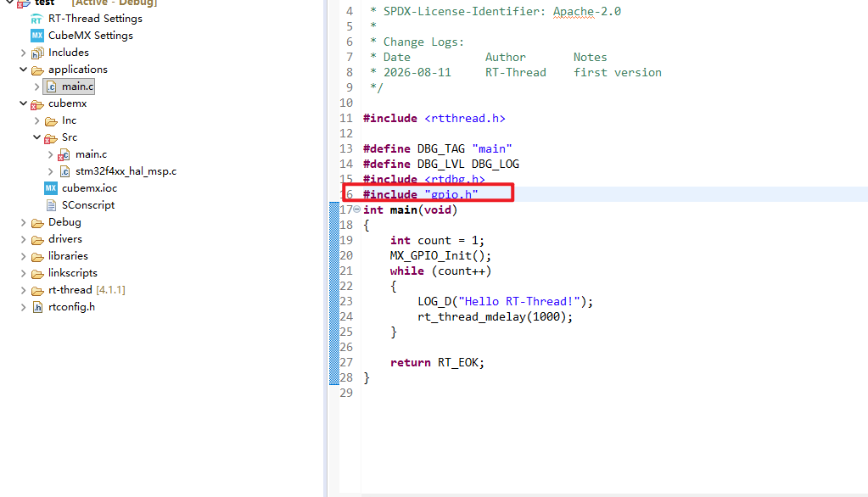Select main.c in applications folder
868x497 pixels.
coord(77,87)
